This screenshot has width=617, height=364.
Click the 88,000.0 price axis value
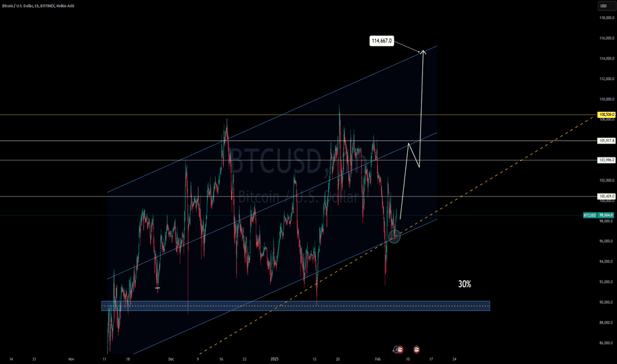coord(606,322)
